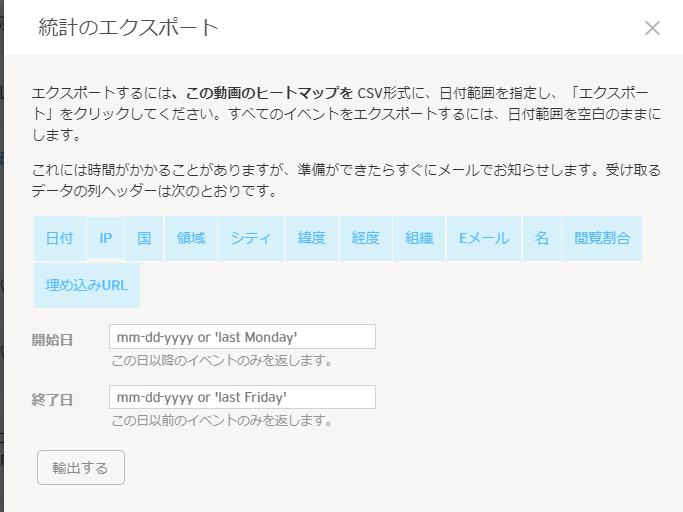Click the 終了日 field label
Screen dimensions: 683x512
click(52, 399)
